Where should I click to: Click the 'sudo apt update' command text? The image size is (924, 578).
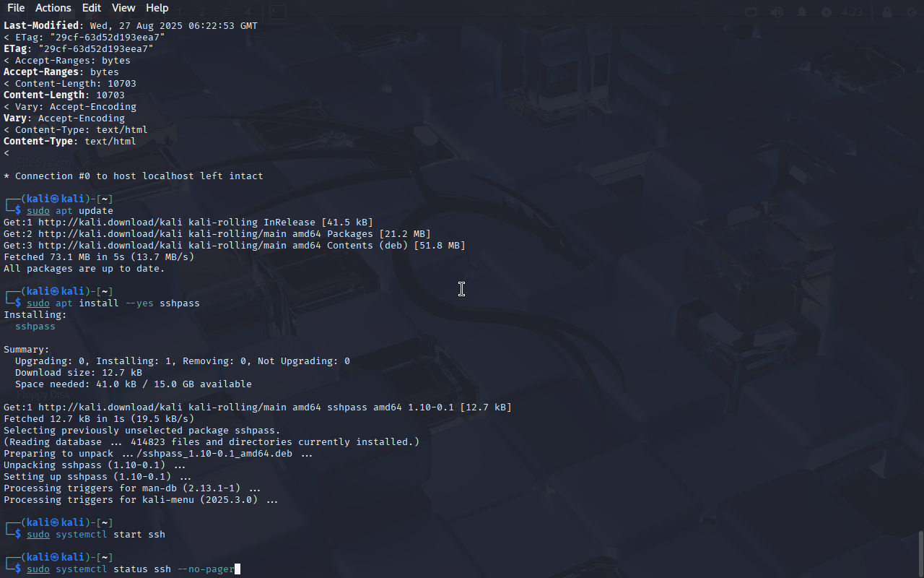[70, 211]
